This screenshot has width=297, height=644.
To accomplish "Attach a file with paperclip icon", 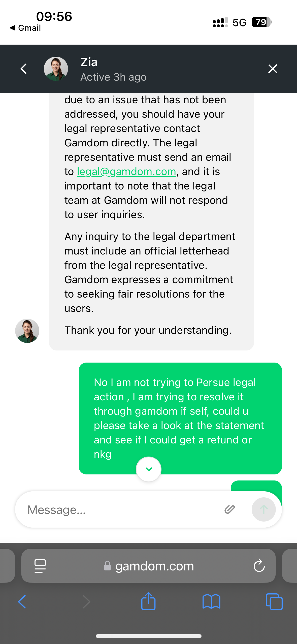I will tap(229, 509).
